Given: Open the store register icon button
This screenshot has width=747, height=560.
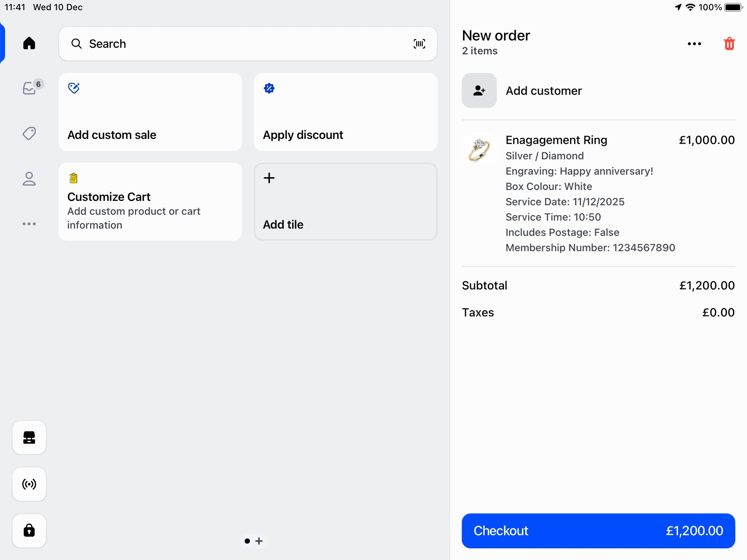Looking at the screenshot, I should tap(29, 437).
